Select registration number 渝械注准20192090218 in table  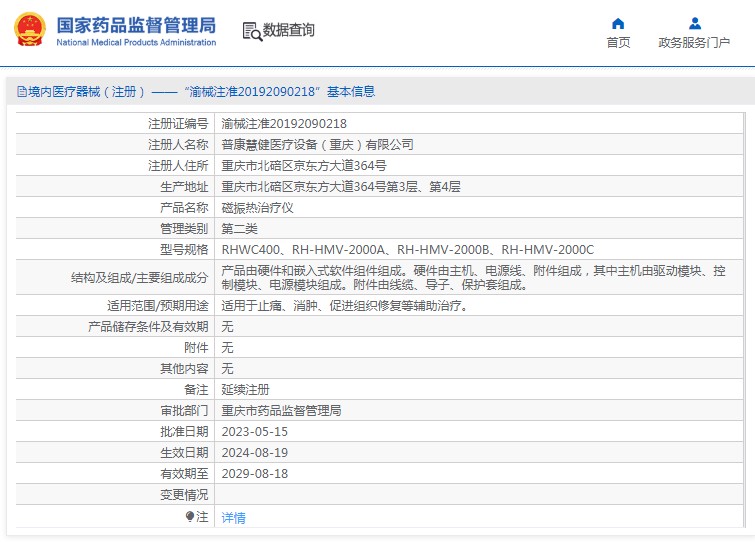pos(284,124)
